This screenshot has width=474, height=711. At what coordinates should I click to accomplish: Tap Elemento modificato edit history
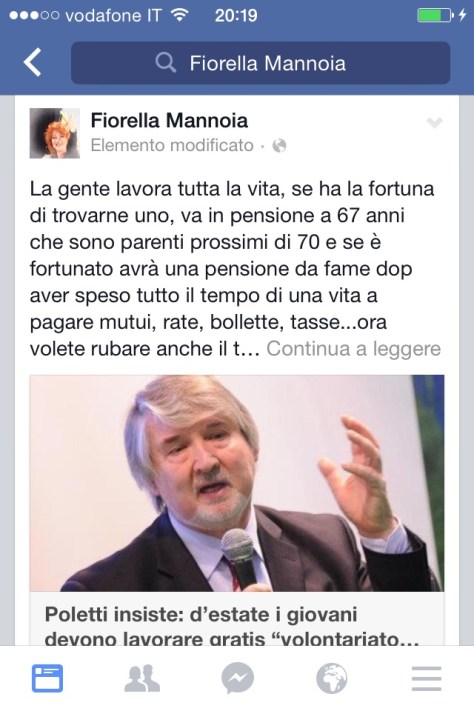coord(172,146)
